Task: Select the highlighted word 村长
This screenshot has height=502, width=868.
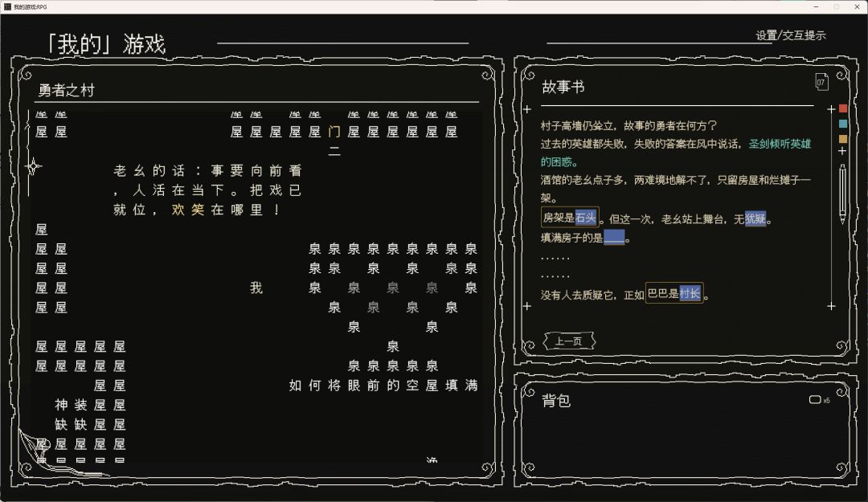Action: point(690,293)
